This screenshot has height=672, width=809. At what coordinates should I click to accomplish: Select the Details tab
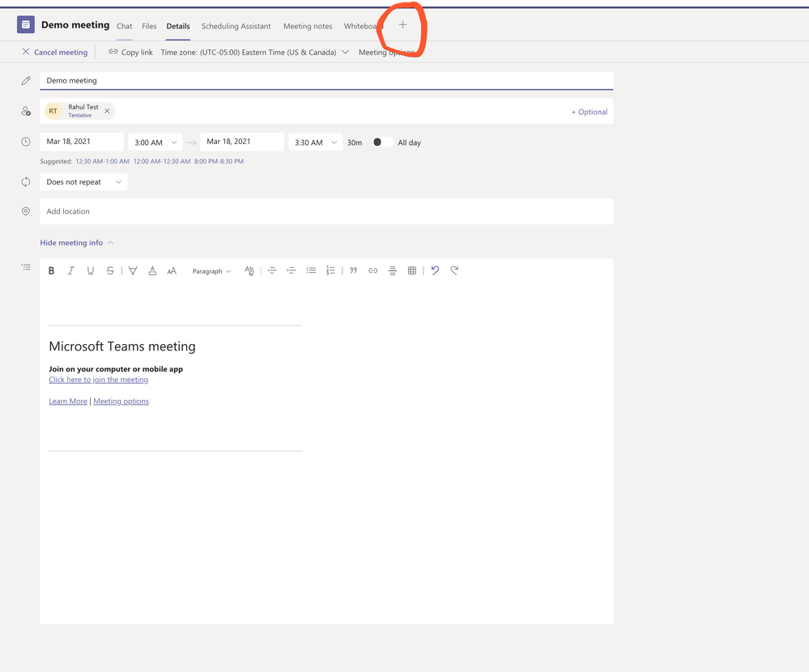tap(178, 26)
